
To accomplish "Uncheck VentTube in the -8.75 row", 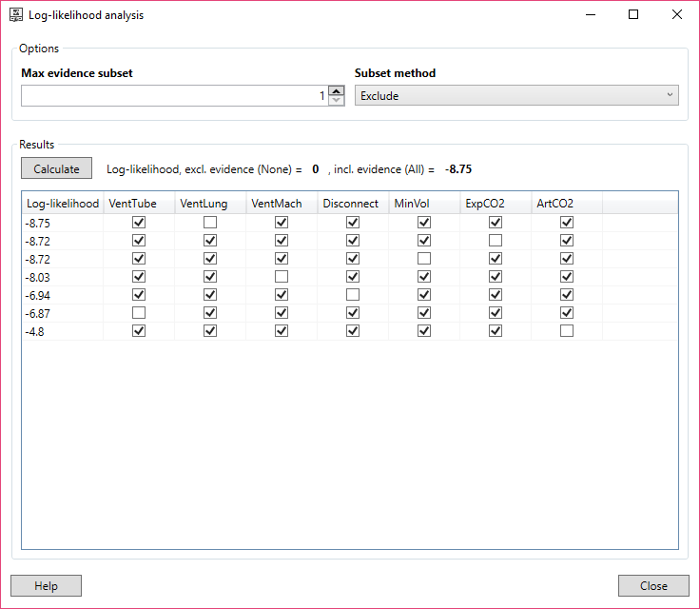I will tap(139, 222).
